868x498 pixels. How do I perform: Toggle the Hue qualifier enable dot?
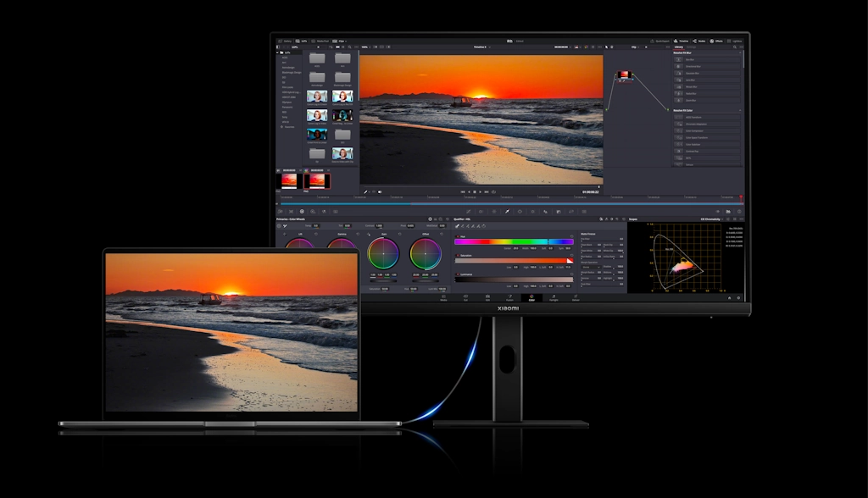(457, 236)
